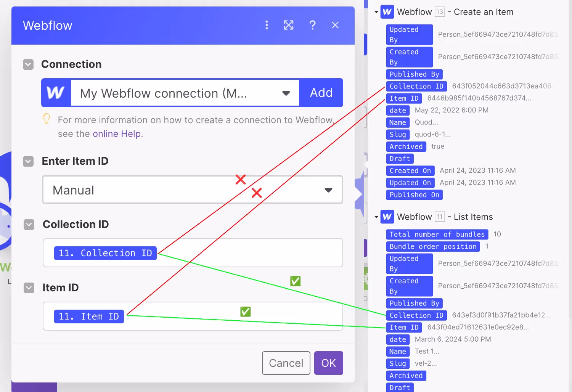Pick Bundle order position variable
This screenshot has height=392, width=572.
[433, 247]
